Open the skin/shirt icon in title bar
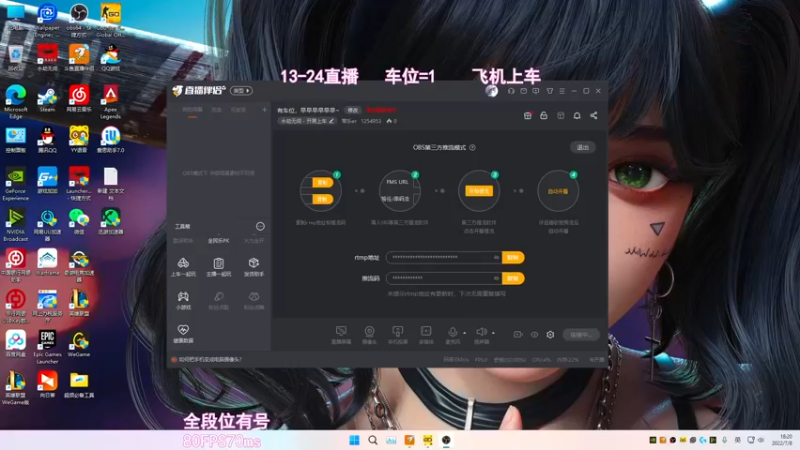Screen dimensions: 800x450 point(549,91)
